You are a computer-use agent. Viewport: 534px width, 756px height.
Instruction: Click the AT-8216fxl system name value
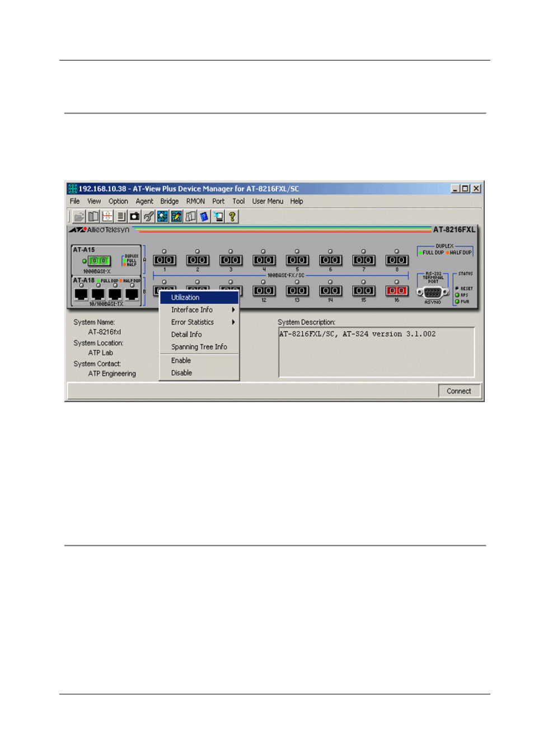pyautogui.click(x=105, y=332)
